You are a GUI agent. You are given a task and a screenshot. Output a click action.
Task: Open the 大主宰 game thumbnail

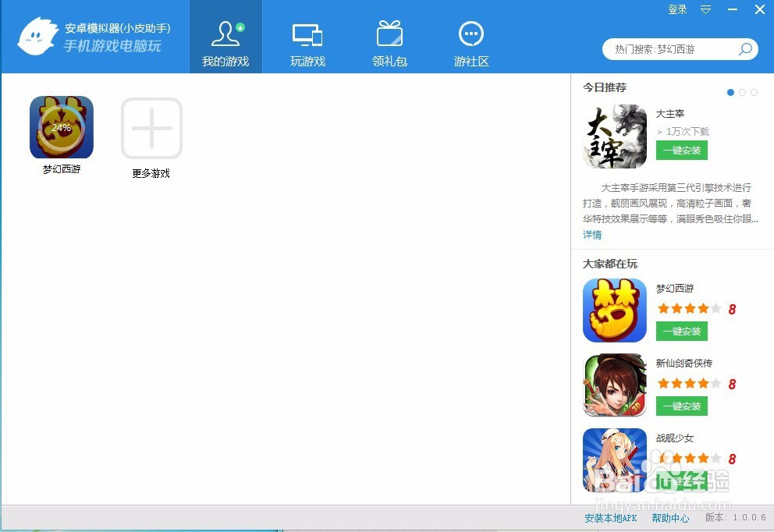tap(615, 137)
